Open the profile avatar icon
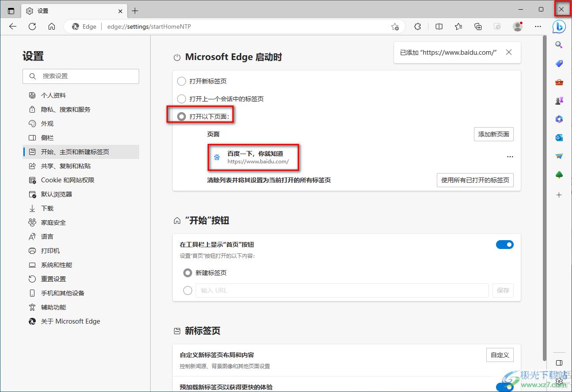The image size is (572, 392). point(518,26)
